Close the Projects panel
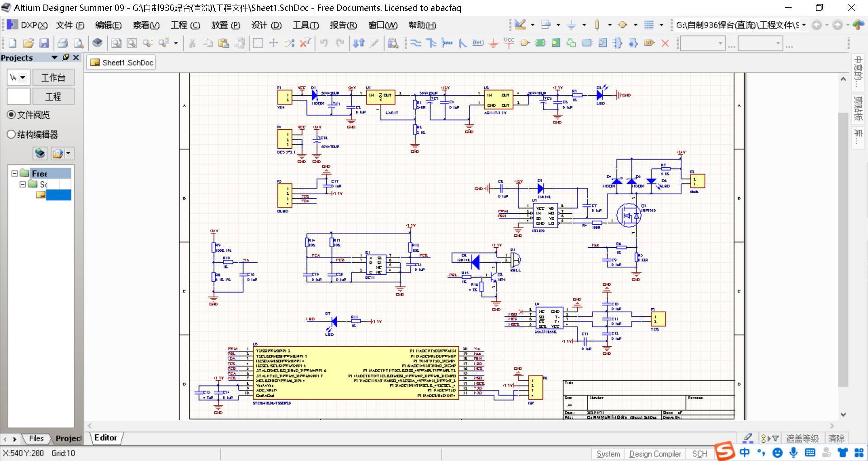This screenshot has width=868, height=461. (76, 57)
